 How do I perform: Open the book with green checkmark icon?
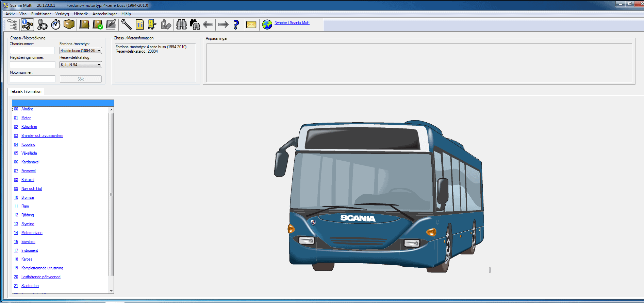coord(98,24)
